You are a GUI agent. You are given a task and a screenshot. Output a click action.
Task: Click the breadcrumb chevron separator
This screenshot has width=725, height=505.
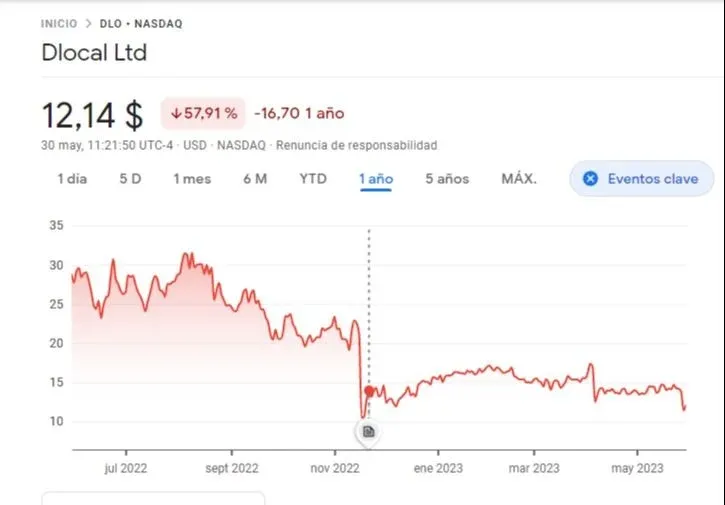(88, 23)
